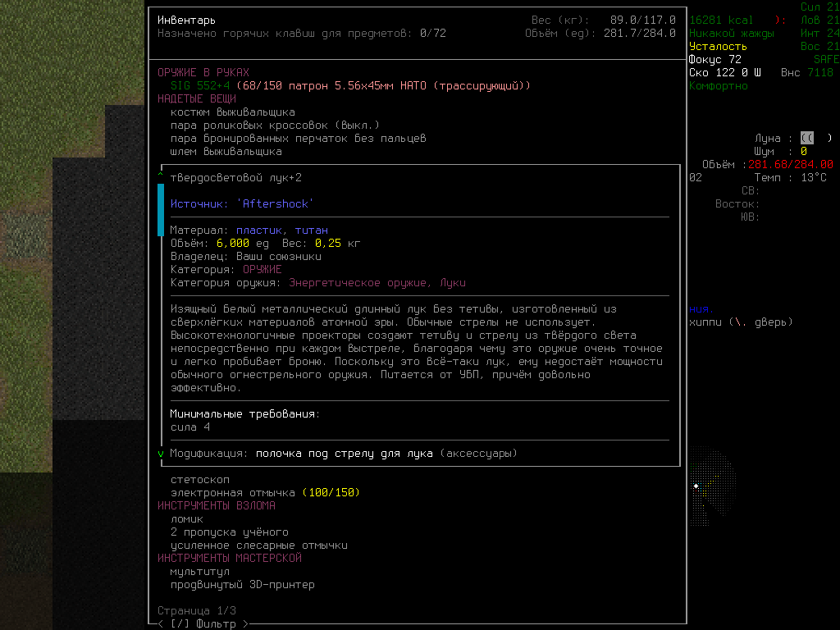Toggle the SAFE mode indicator
Screen dimensions: 840x630
[826, 60]
